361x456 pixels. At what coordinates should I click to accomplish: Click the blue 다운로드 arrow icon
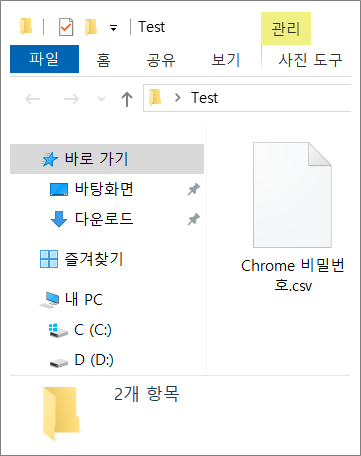[x=59, y=219]
